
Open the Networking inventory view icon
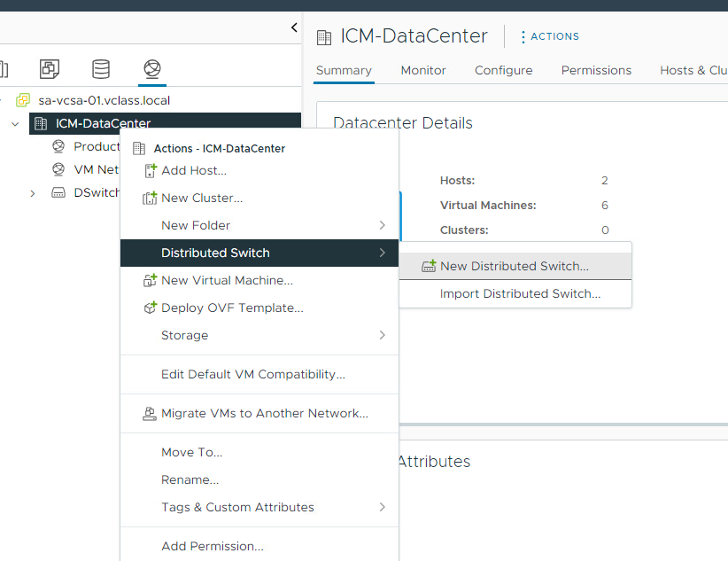[152, 69]
